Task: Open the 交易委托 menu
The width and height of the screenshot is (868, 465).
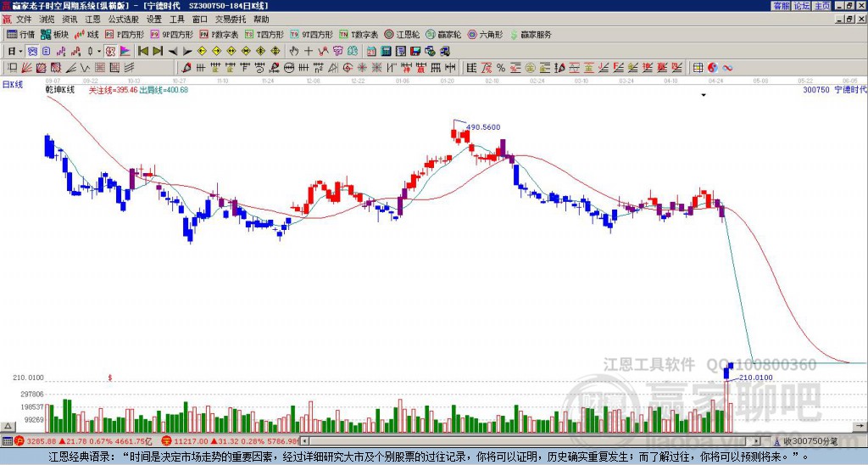Action: pos(231,20)
